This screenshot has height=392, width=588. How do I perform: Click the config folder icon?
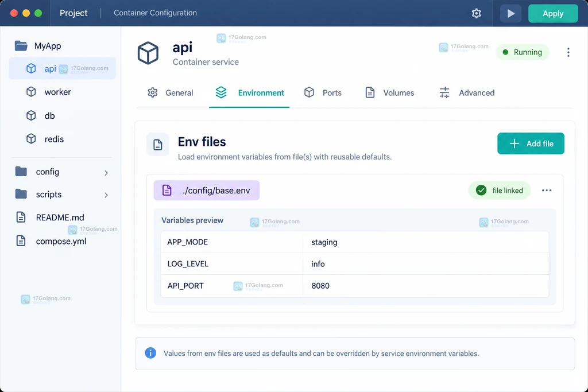point(21,172)
